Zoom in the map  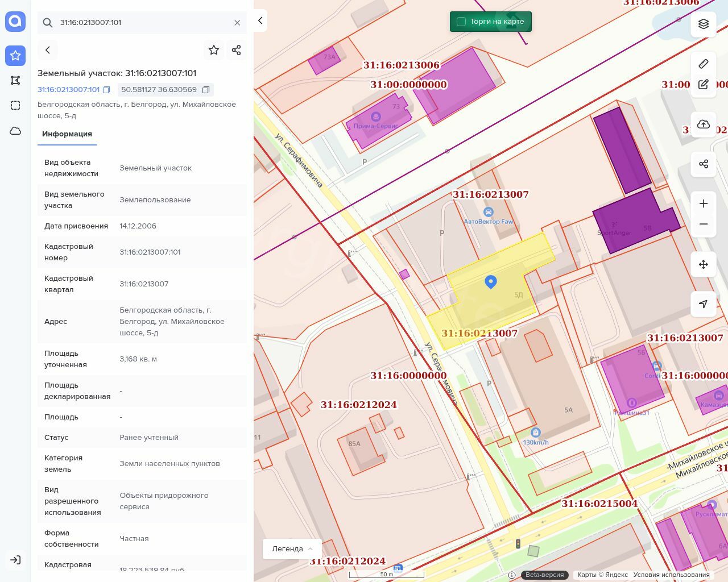[x=704, y=203]
